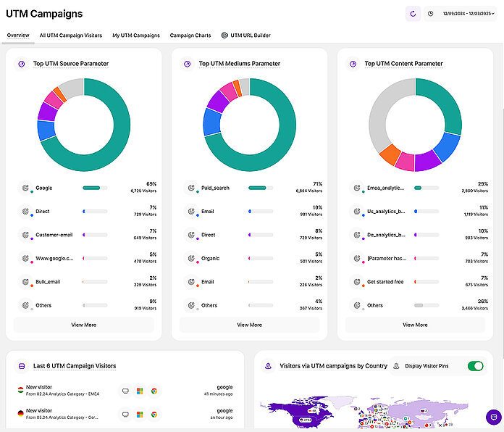Expand View More under UTM Mediums
This screenshot has height=432, width=504.
click(x=249, y=325)
